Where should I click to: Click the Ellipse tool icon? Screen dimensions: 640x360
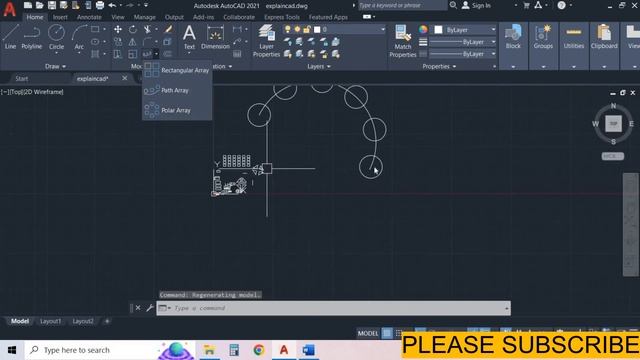[95, 42]
